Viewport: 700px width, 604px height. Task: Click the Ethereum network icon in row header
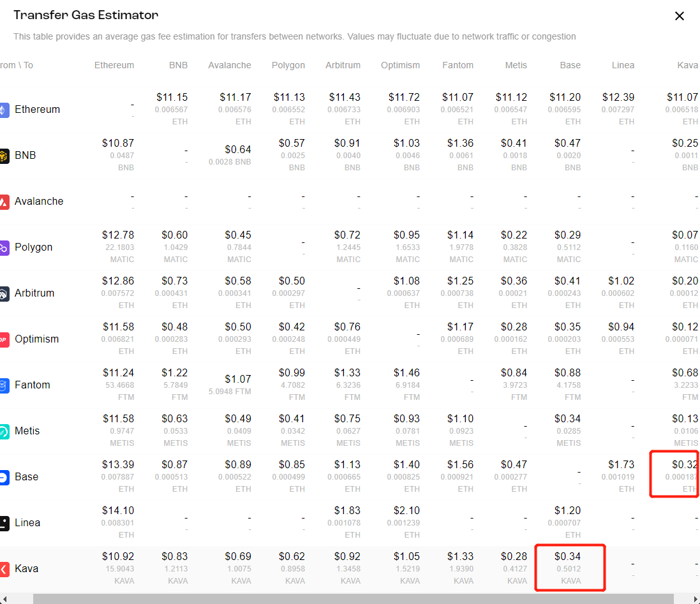(x=4, y=110)
